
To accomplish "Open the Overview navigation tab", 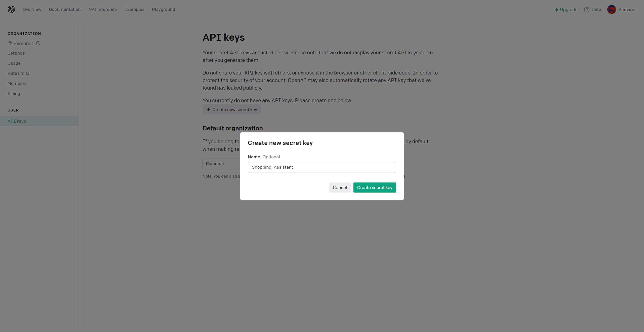I will click(32, 9).
